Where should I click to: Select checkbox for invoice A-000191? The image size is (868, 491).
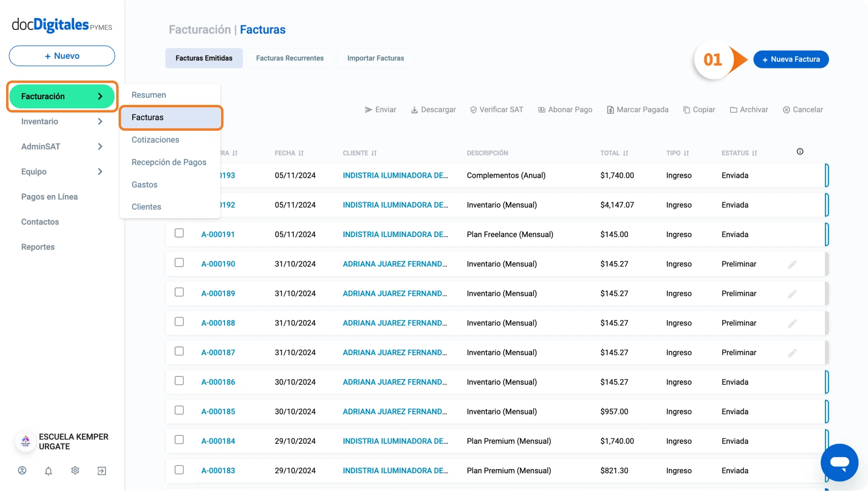tap(179, 233)
